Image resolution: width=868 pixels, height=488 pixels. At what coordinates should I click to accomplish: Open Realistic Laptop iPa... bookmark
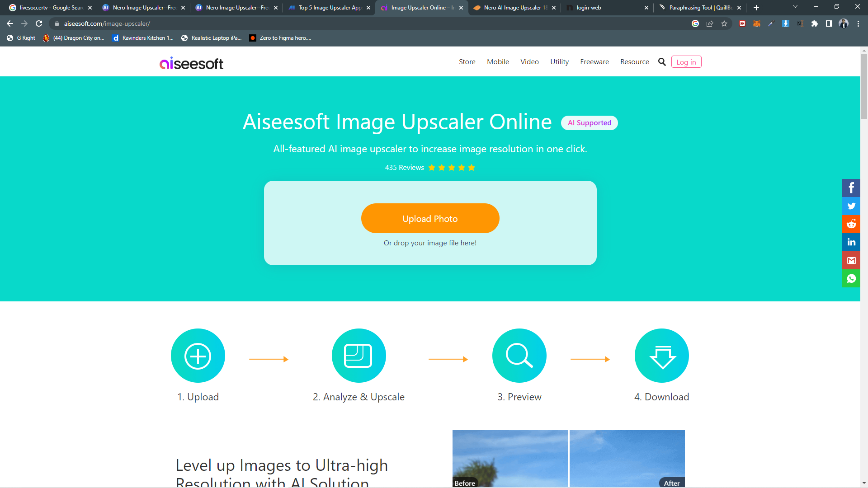212,38
